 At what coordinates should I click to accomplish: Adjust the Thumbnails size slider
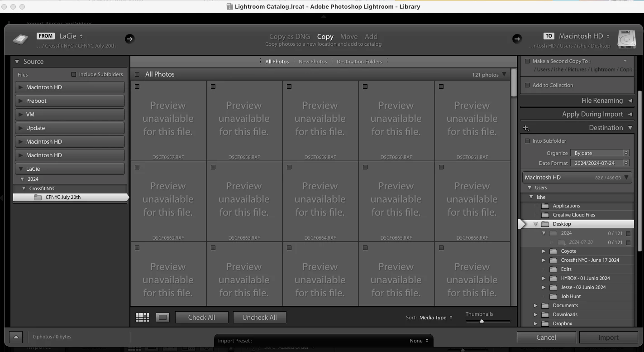pos(482,321)
